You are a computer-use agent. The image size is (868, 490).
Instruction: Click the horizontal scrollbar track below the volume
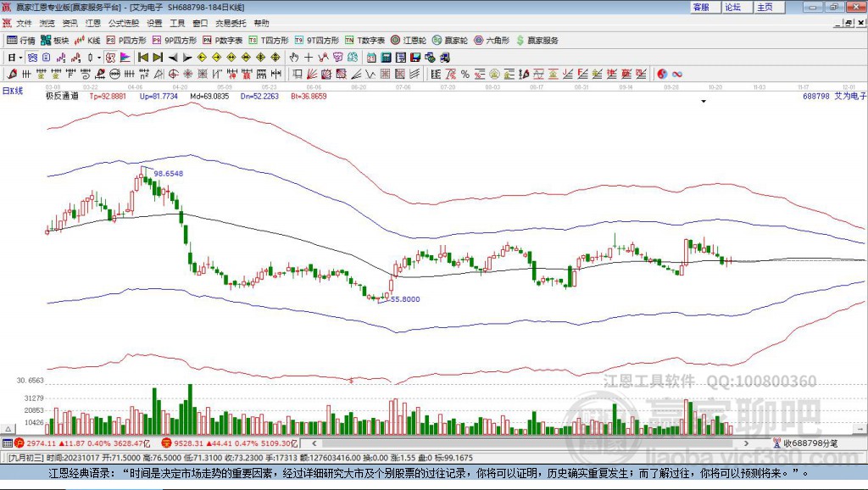(531, 443)
